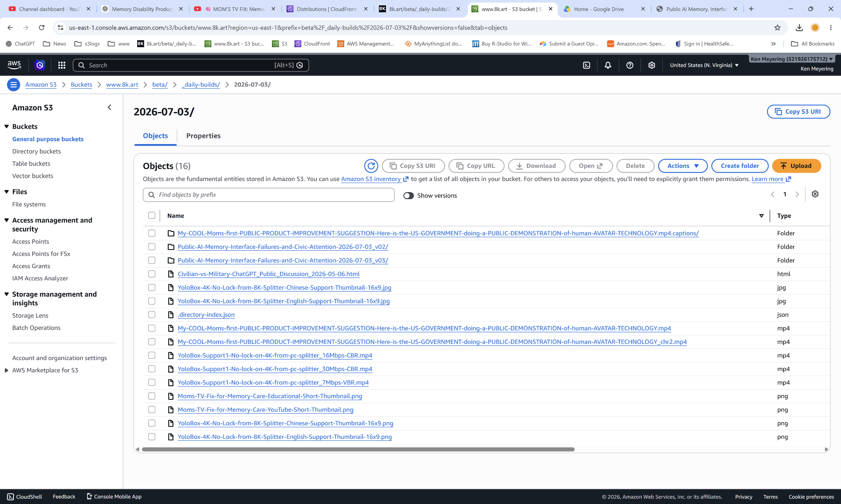
Task: Open the console settings gear in header
Action: pos(652,65)
